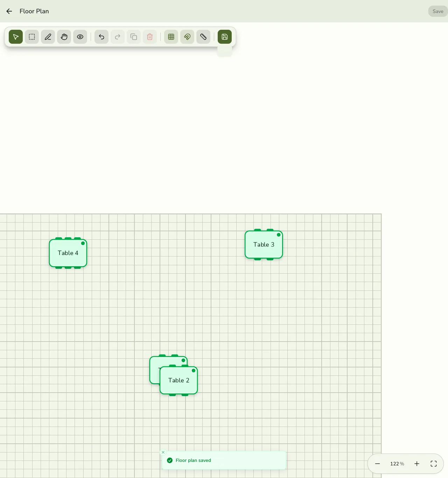Toggle the ruler measurement tool

coord(203,37)
